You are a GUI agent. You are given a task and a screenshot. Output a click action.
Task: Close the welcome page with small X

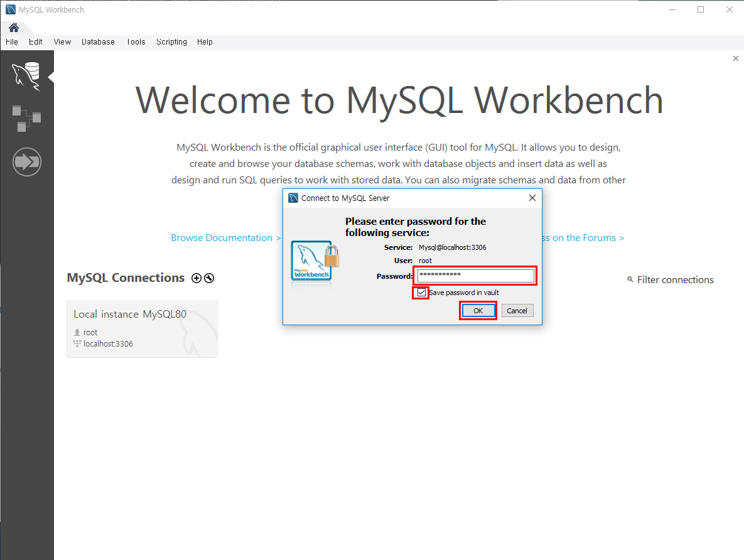coord(735,58)
